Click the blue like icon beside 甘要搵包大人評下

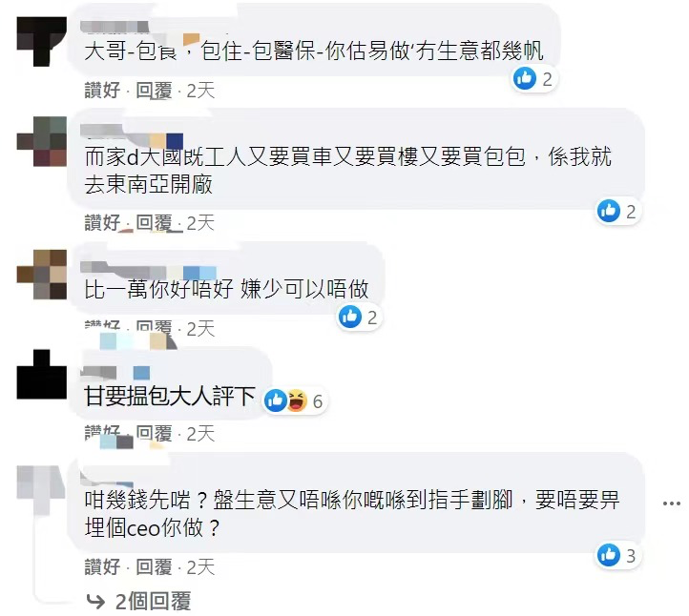pos(276,400)
